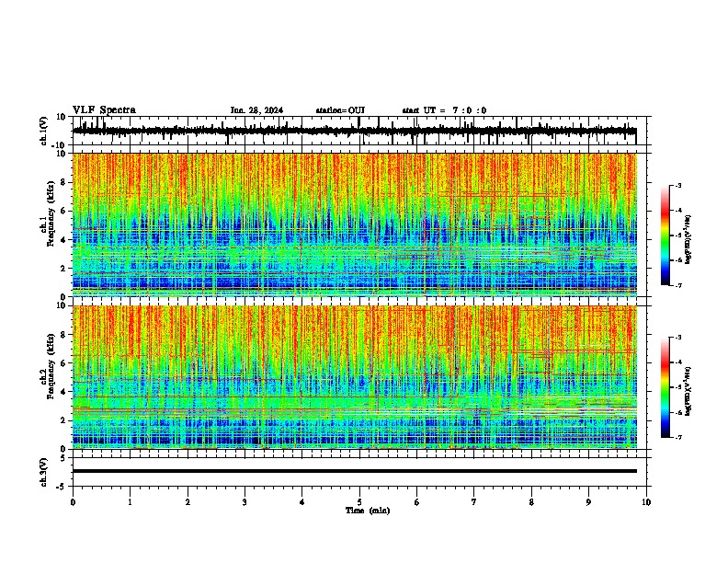Click time axis tick label "10" at right end

(x=646, y=502)
